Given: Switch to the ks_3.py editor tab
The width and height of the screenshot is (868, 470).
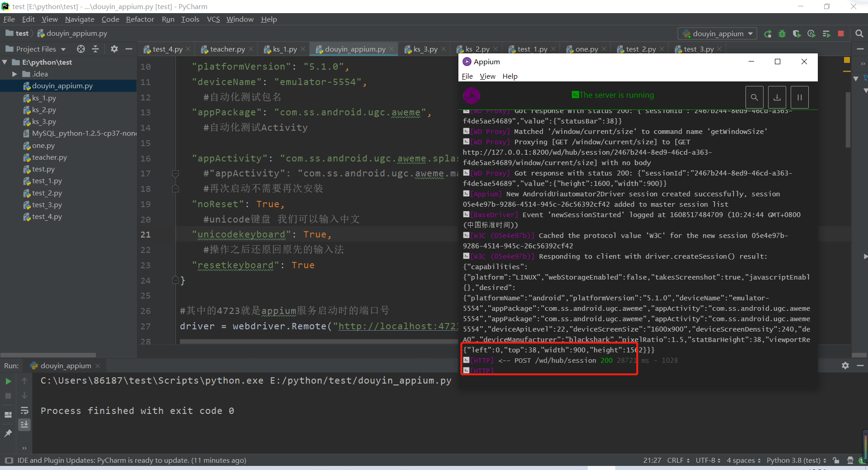Looking at the screenshot, I should [x=425, y=49].
